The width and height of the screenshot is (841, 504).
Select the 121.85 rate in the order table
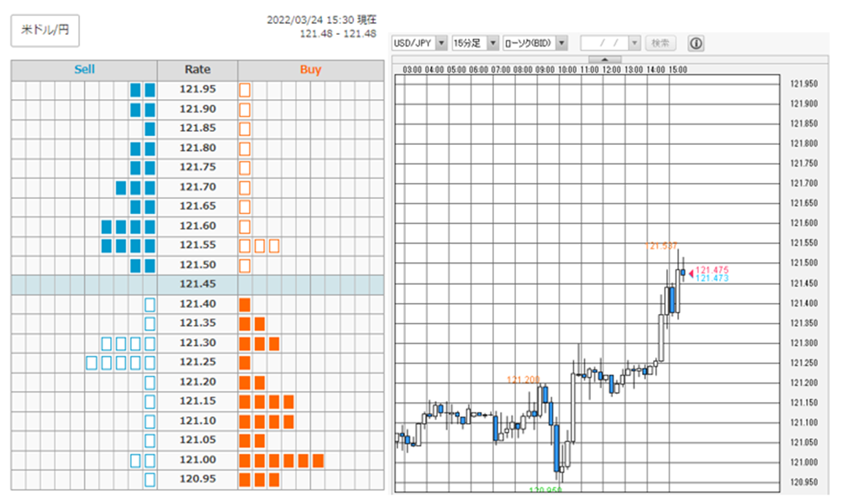(x=197, y=128)
